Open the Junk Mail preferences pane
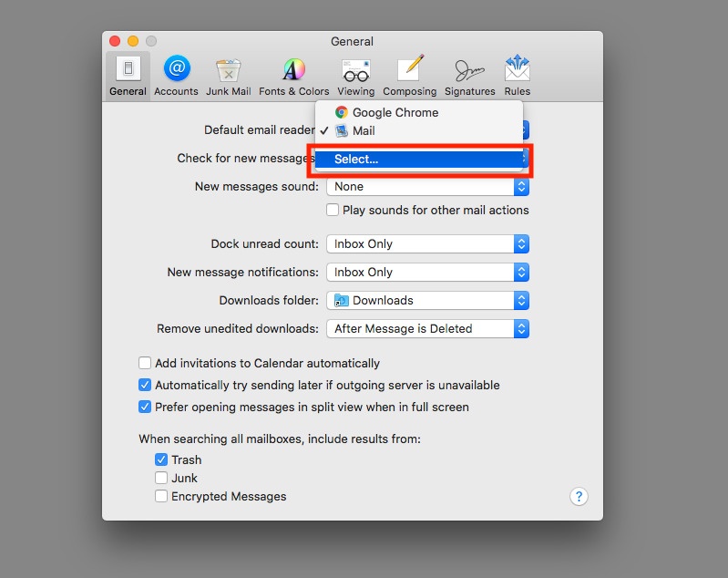This screenshot has width=728, height=578. (229, 77)
